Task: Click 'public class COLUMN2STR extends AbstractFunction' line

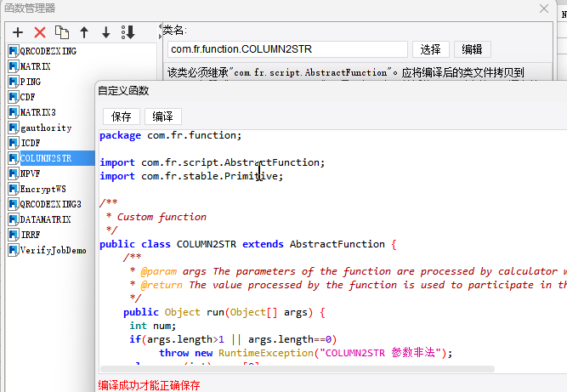Action: pos(248,244)
